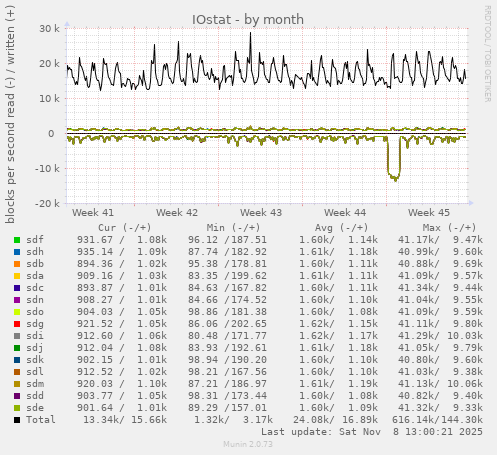Click the sdj dark green legend swatch
This screenshot has width=497, height=455.
pyautogui.click(x=17, y=348)
